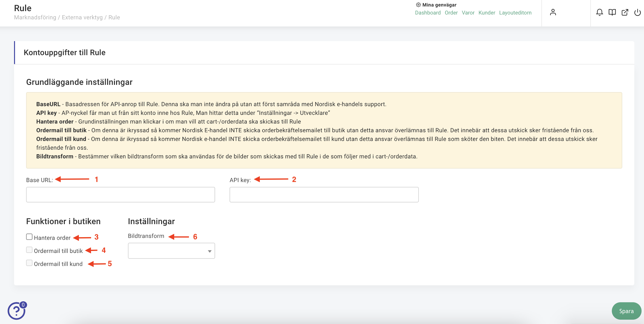
Task: Click the Hantera order label text
Action: (52, 238)
